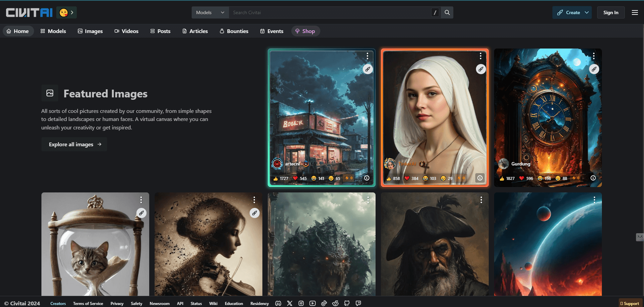
Task: Show image info for Gurdung clock image
Action: [593, 178]
